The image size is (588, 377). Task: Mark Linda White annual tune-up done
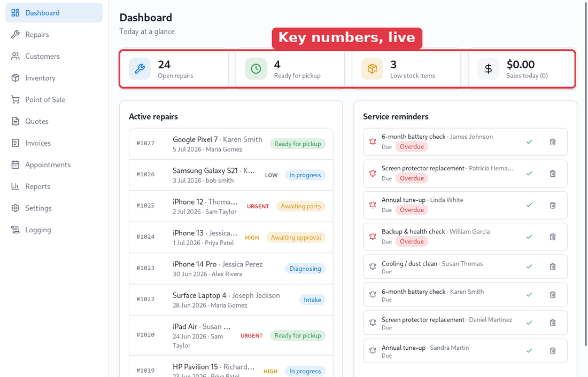[x=529, y=206]
